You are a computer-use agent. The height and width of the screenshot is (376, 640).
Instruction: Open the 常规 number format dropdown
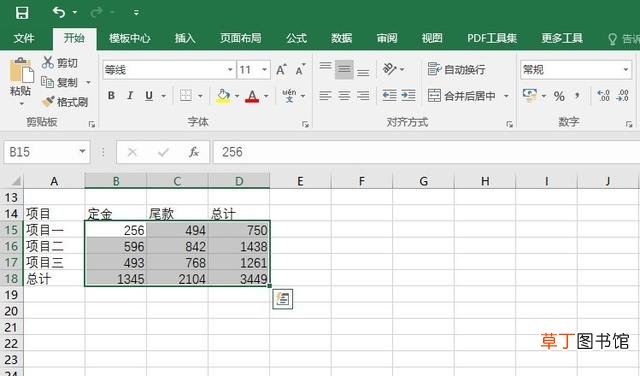click(x=626, y=70)
